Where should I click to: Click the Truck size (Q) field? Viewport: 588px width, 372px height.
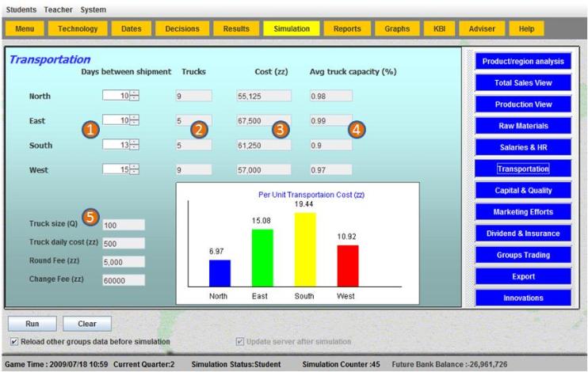click(124, 225)
